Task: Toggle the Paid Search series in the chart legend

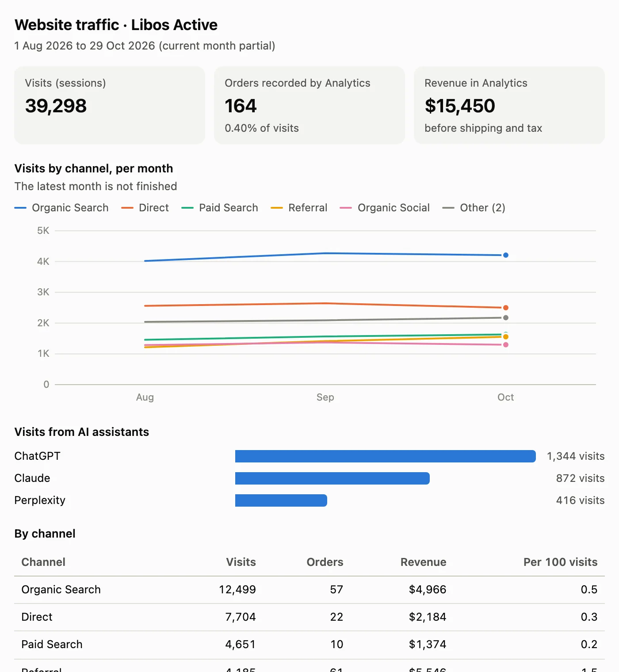Action: [x=220, y=208]
